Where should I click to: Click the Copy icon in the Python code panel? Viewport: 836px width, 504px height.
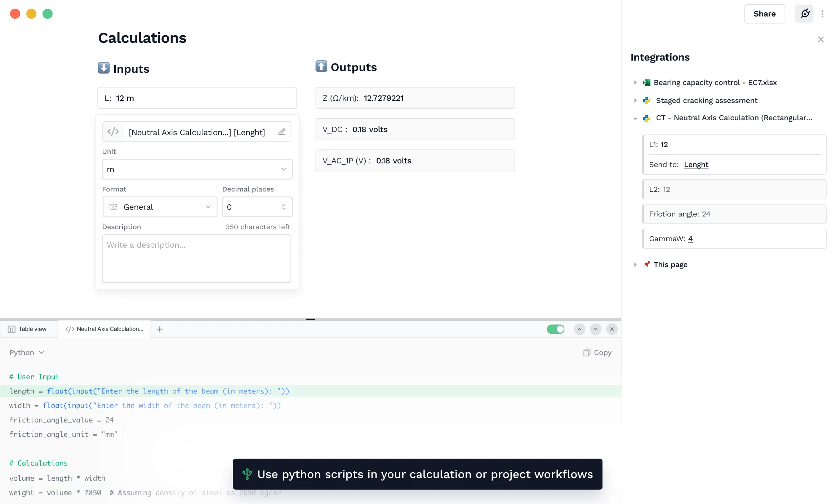587,352
